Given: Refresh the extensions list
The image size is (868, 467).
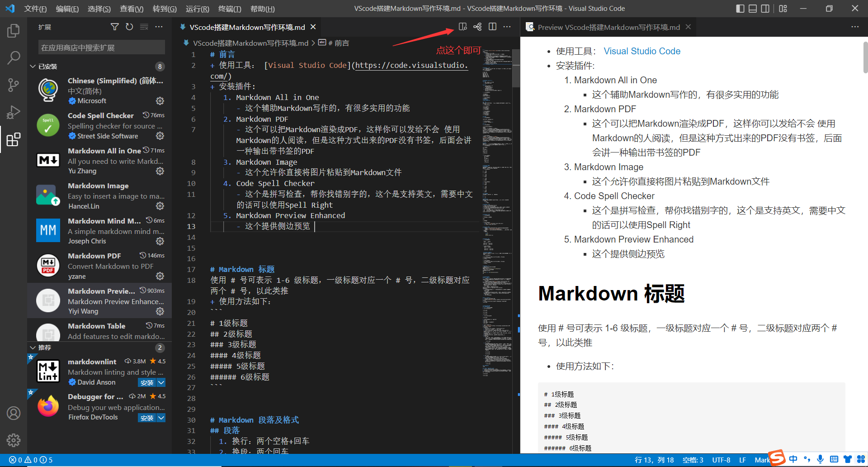Looking at the screenshot, I should (x=129, y=27).
